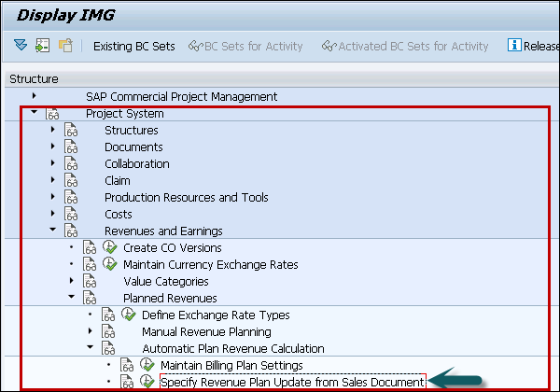The image size is (560, 392).
Task: Expand the Costs node
Action: coord(53,213)
